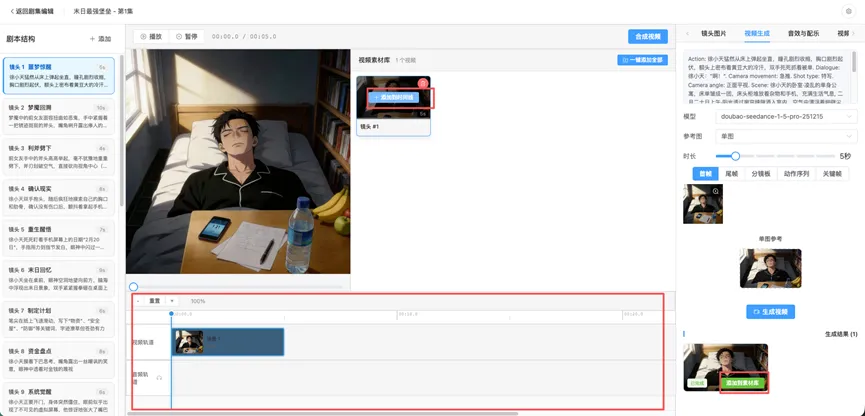Switch to the 镜头图片 tab
Screen dimensions: 865x416
pyautogui.click(x=713, y=34)
